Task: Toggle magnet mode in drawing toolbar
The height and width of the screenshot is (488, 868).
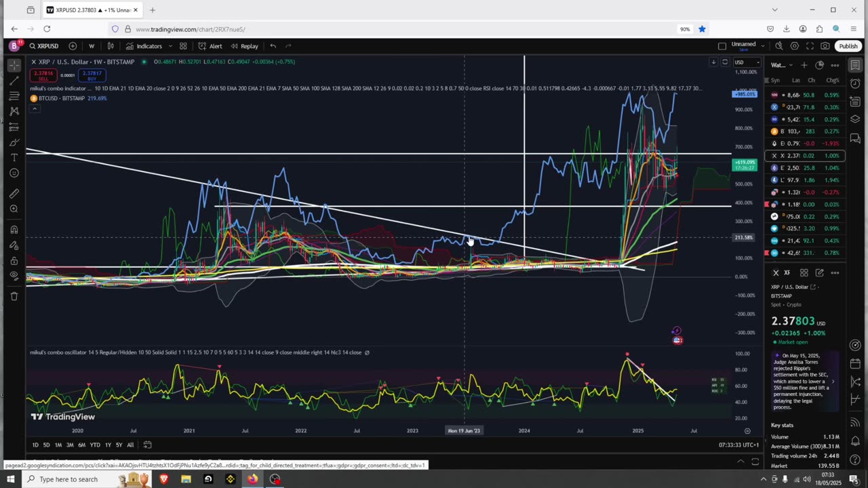Action: coord(14,230)
